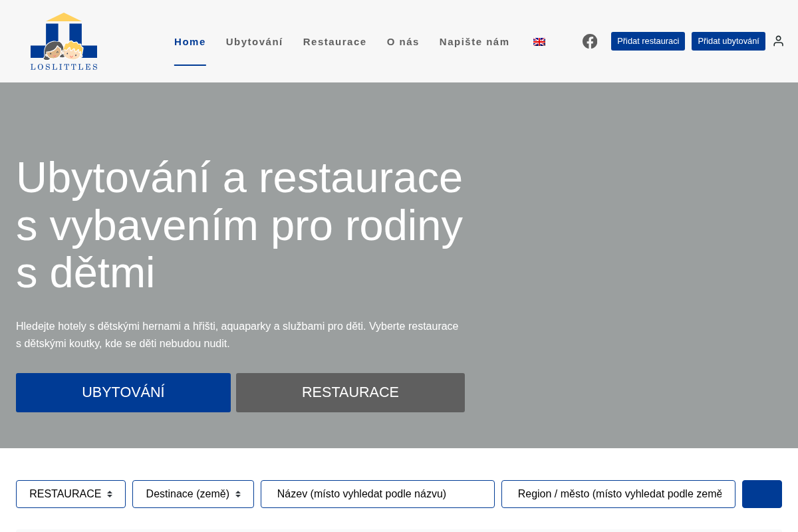This screenshot has width=798, height=532.
Task: Select the large UBYTOVÁNÍ hero button
Action: (123, 392)
